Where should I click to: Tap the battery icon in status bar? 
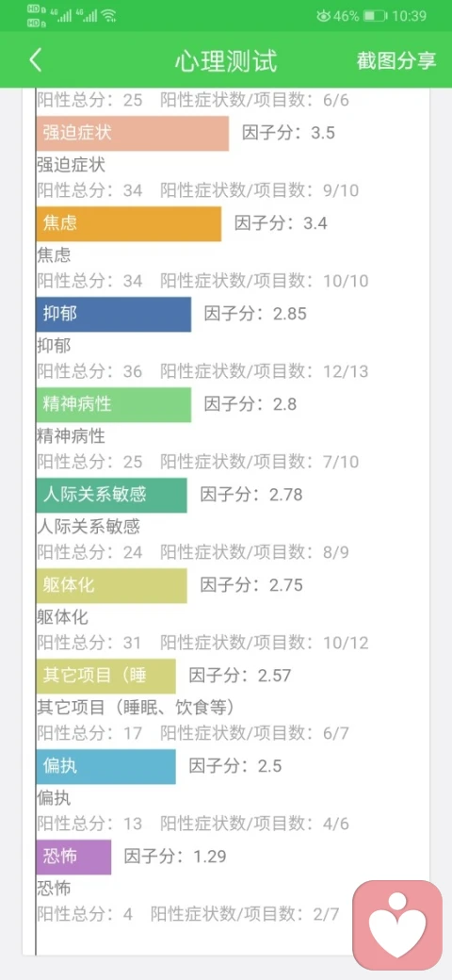[375, 16]
